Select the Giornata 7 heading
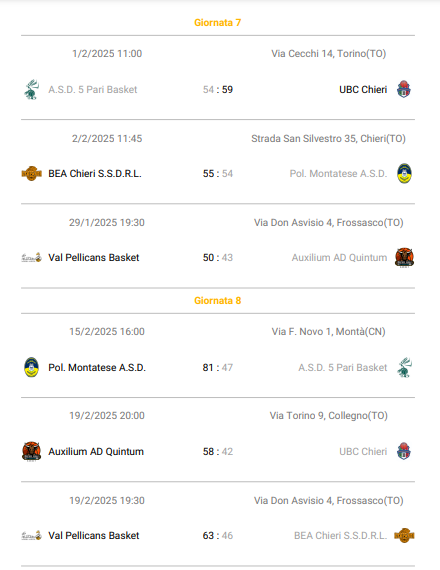 coord(217,23)
